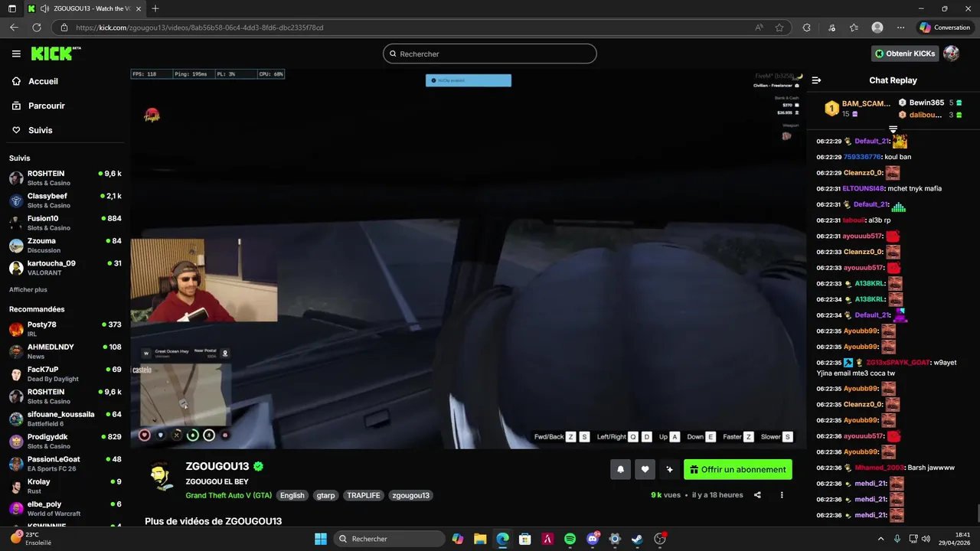Open the browser profile icon
980x551 pixels.
click(x=877, y=28)
